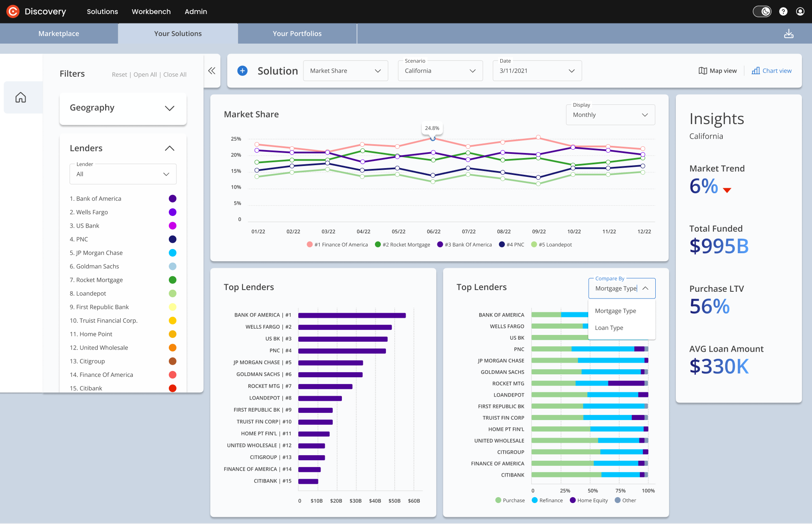Click Open All filters link

[145, 75]
